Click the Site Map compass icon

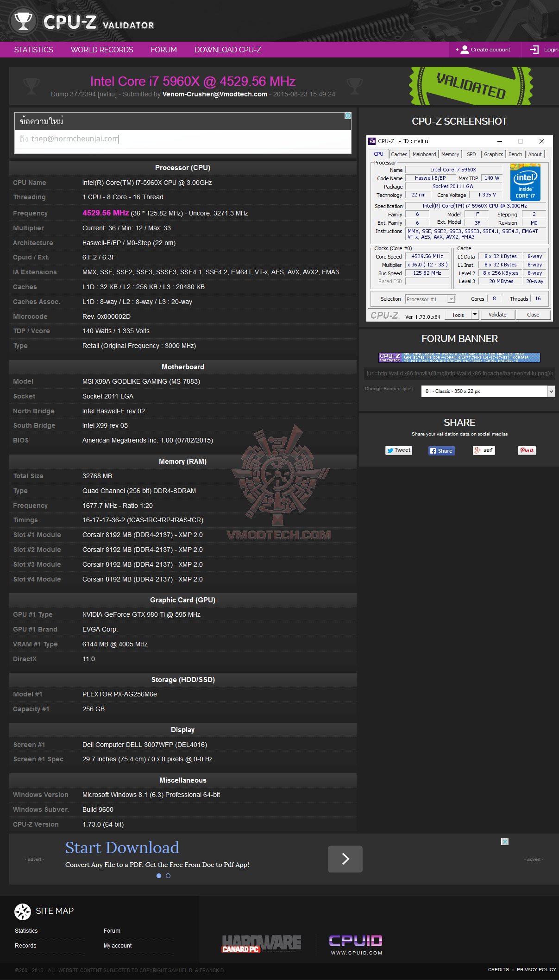22,911
